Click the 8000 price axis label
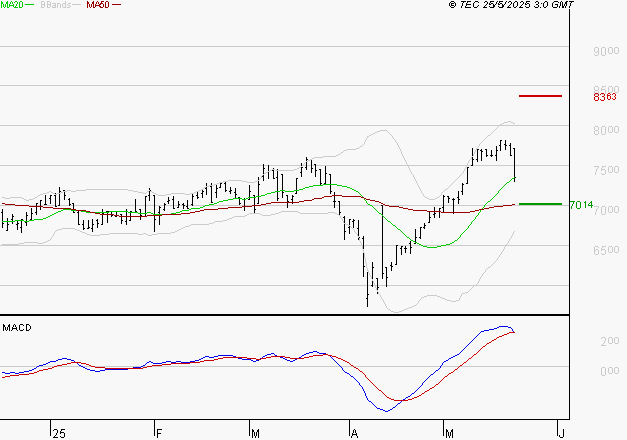Image resolution: width=627 pixels, height=440 pixels. [606, 130]
